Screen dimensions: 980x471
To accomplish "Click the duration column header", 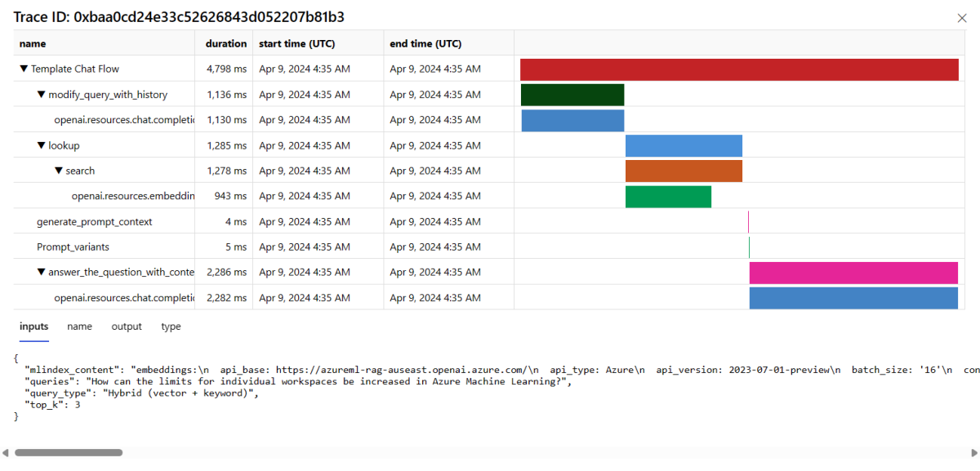I will point(226,44).
